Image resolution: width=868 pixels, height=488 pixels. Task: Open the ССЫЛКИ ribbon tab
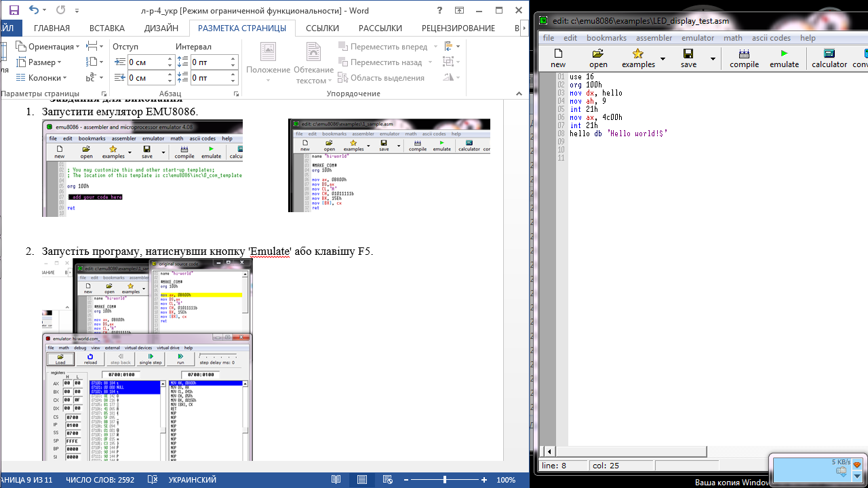pyautogui.click(x=322, y=28)
